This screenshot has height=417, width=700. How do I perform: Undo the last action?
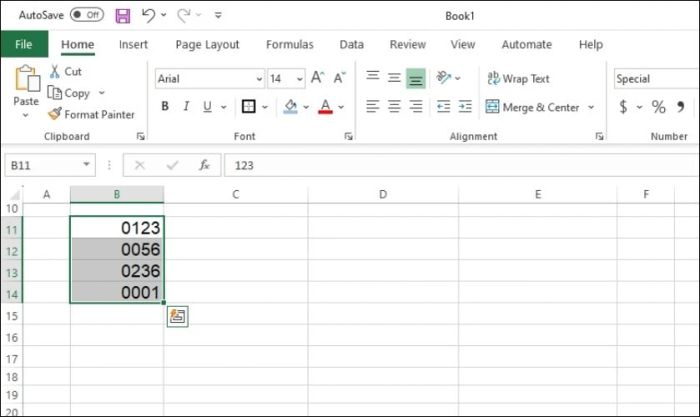(148, 16)
